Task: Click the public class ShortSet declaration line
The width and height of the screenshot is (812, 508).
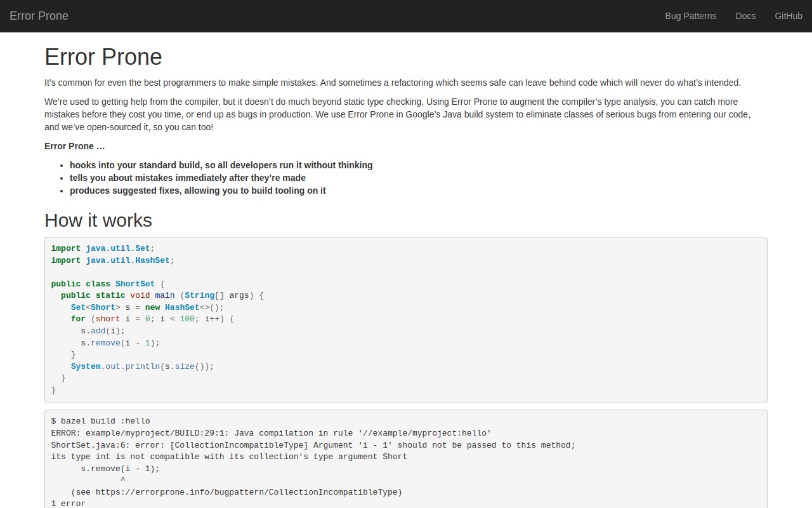Action: pos(108,284)
